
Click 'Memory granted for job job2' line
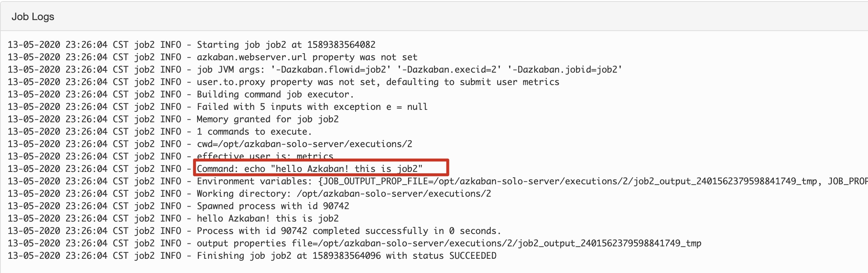pyautogui.click(x=173, y=119)
